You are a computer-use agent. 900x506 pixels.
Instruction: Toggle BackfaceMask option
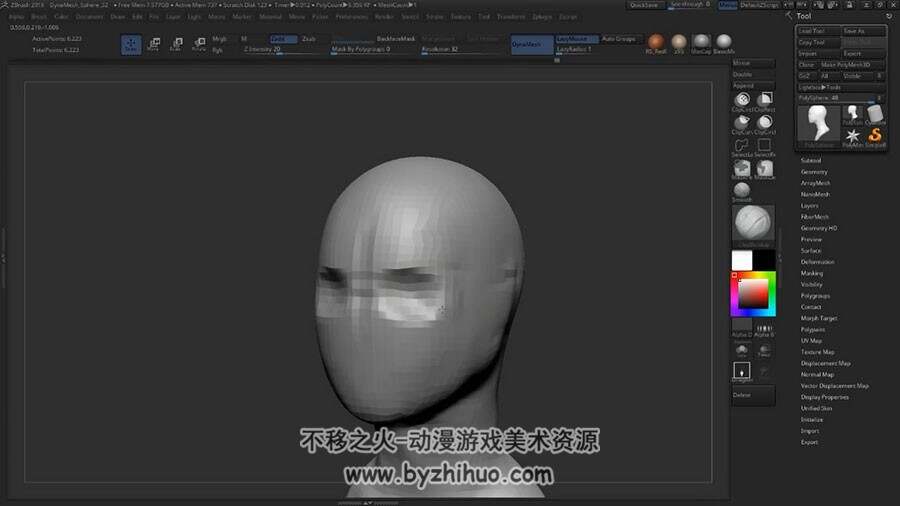coord(395,39)
